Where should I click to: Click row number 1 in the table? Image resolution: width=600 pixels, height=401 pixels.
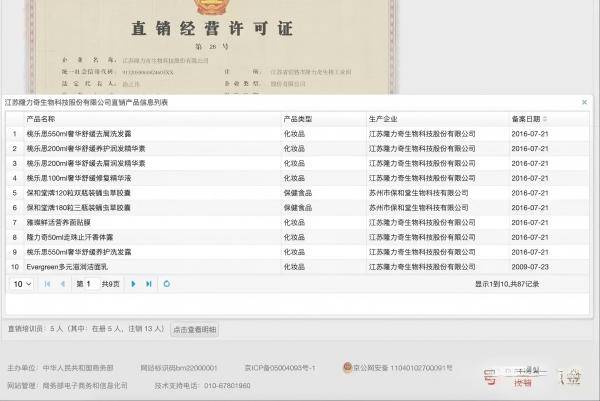[x=15, y=134]
